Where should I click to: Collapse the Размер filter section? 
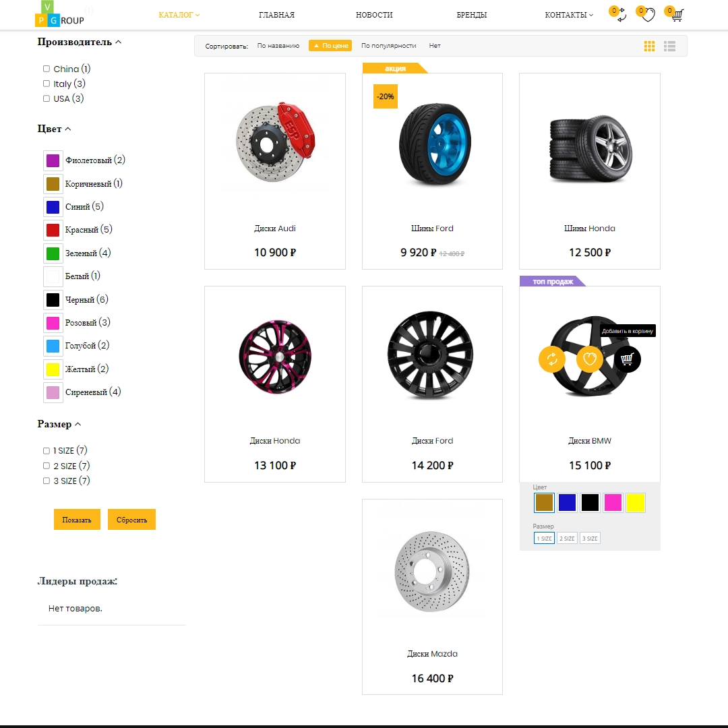point(80,424)
